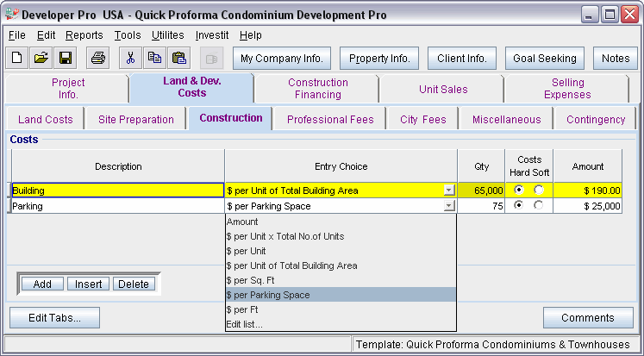Image resolution: width=644 pixels, height=356 pixels.
Task: Switch to the Unit Sales tab
Action: click(x=443, y=89)
